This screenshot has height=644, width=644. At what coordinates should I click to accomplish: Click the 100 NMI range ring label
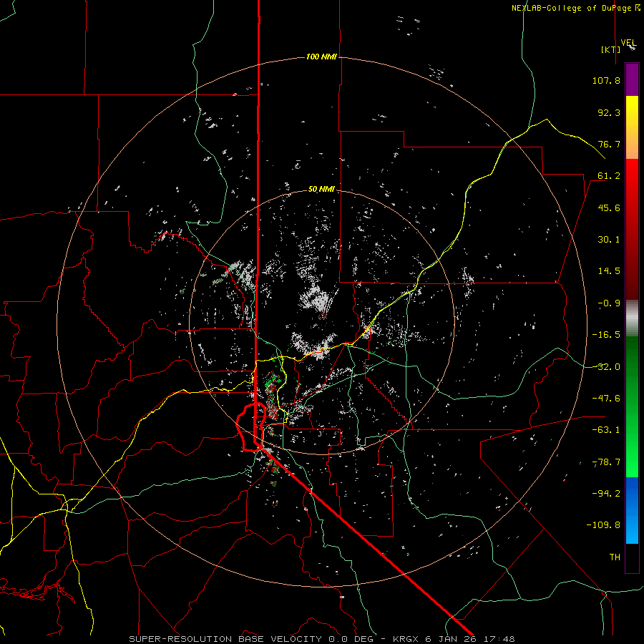point(321,57)
